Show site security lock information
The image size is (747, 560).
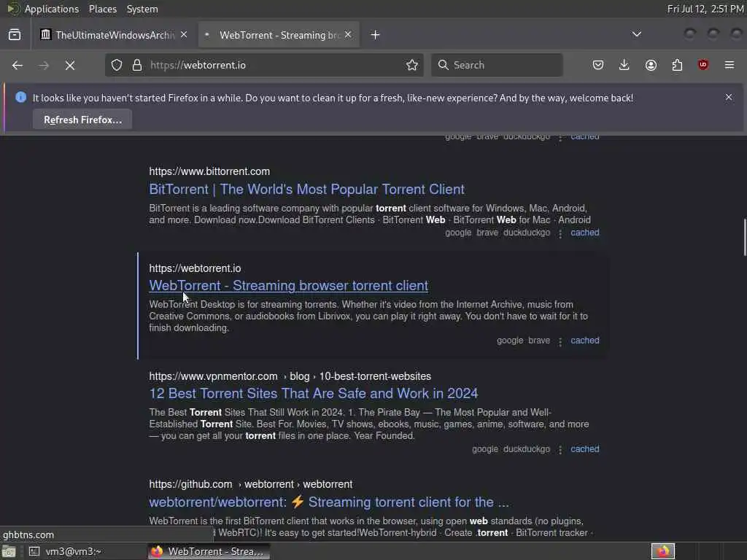[x=137, y=65]
